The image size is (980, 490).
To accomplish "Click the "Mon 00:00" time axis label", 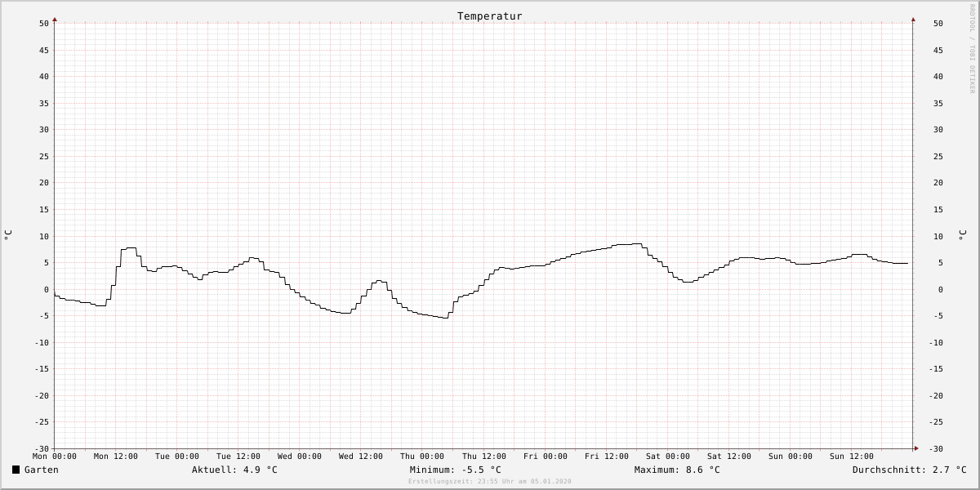I will [x=55, y=457].
